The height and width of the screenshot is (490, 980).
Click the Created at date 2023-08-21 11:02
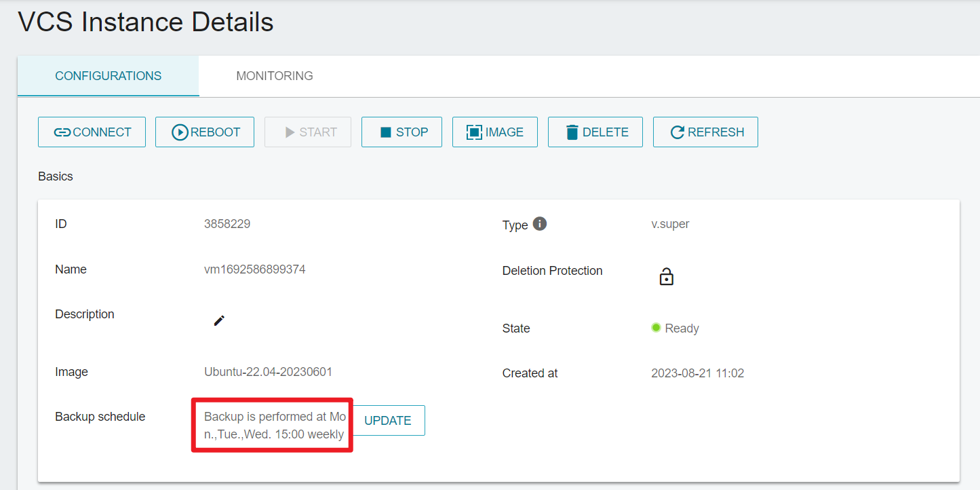pyautogui.click(x=697, y=373)
